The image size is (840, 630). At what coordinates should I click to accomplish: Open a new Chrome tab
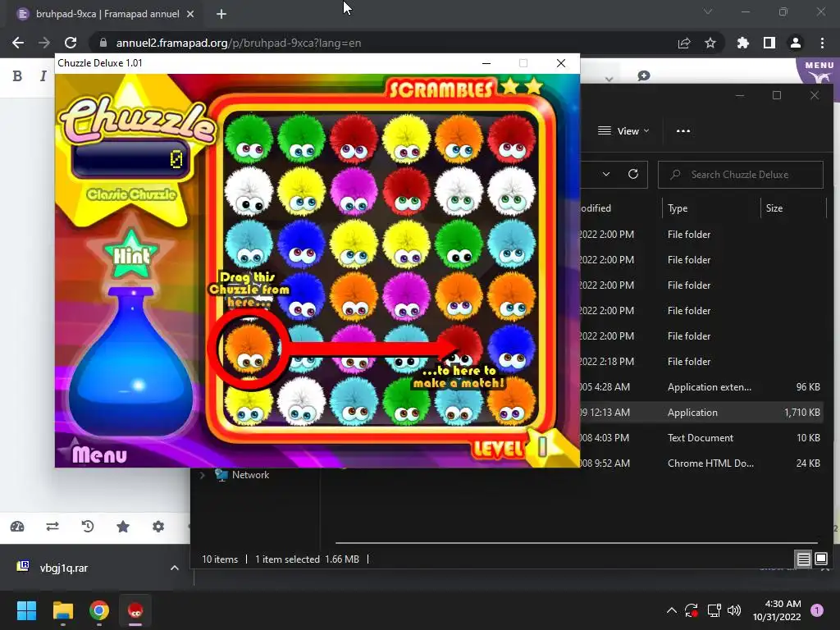click(221, 14)
